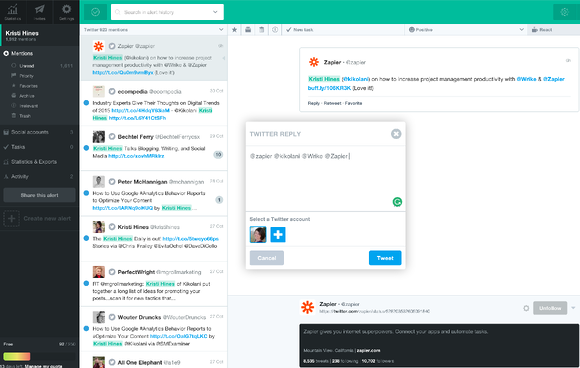Click the count badge 10 on Bechtel Ferry mention
The image size is (580, 368).
[218, 154]
